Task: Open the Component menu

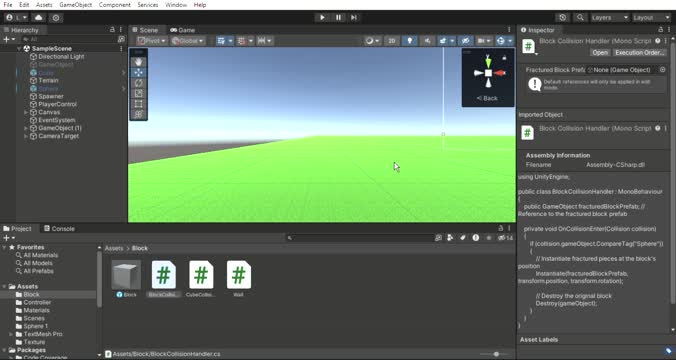Action: pos(114,5)
